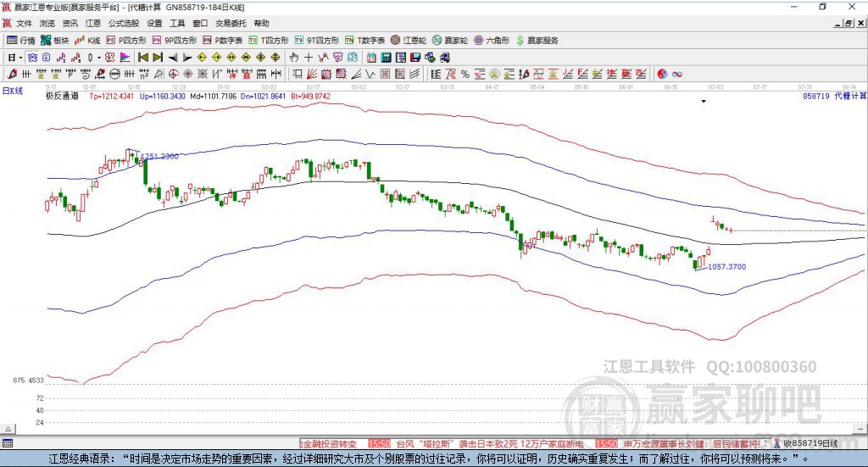
Task: Click the infinity loop icon
Action: point(676,74)
